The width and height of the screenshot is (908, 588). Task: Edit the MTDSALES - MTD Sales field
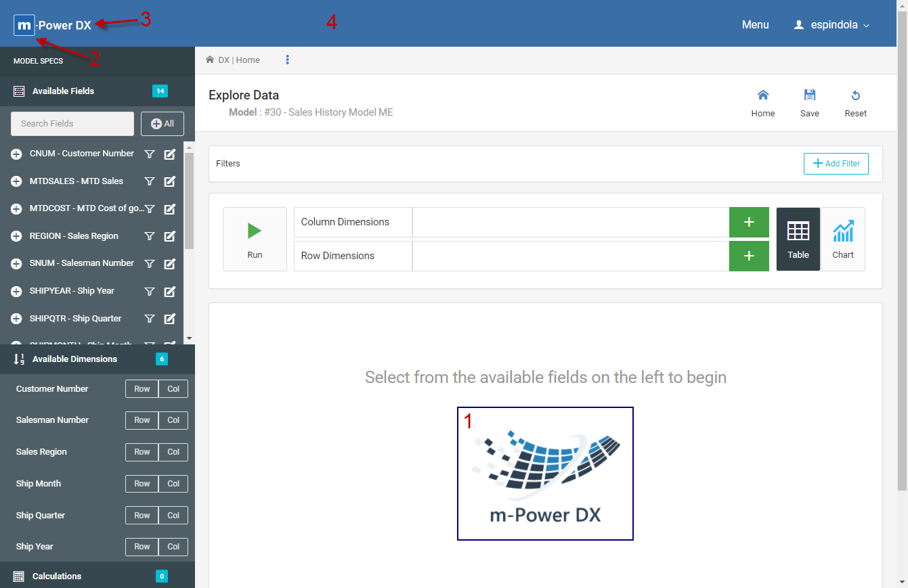pyautogui.click(x=170, y=181)
